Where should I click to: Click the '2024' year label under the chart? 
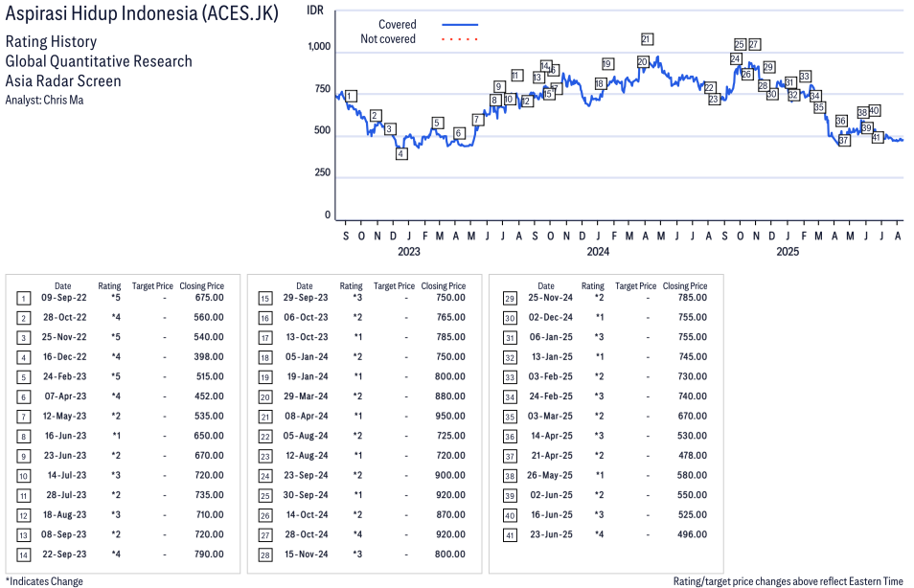[598, 252]
